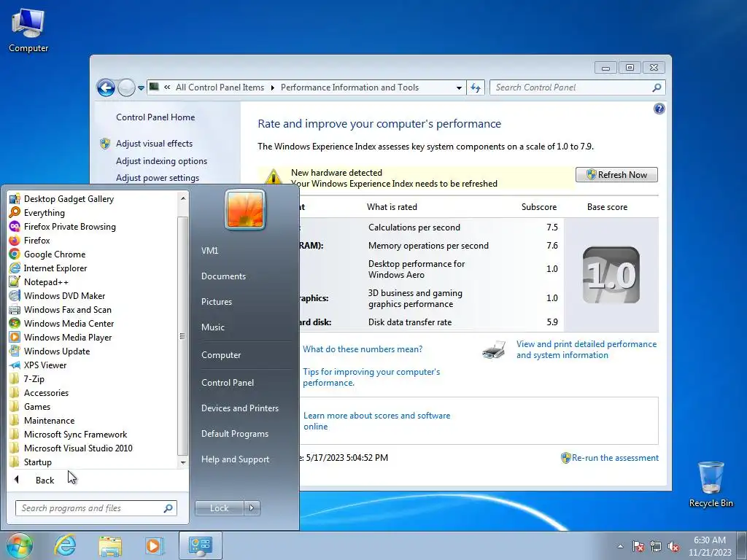Open View and print detailed performance link

pyautogui.click(x=587, y=349)
